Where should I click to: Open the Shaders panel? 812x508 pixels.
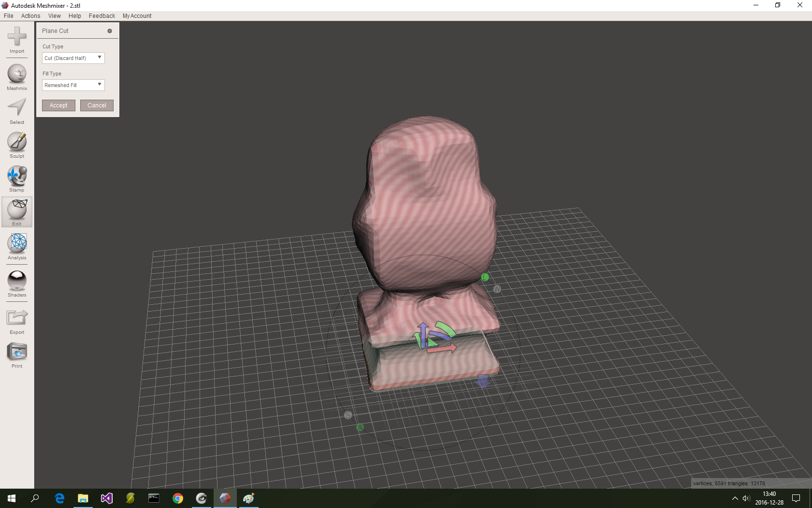point(16,283)
